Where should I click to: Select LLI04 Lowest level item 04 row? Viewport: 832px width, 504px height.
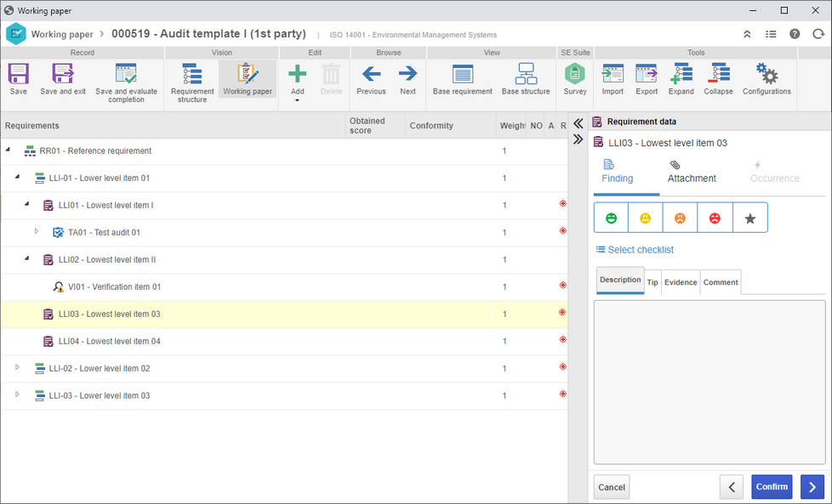[x=284, y=342]
